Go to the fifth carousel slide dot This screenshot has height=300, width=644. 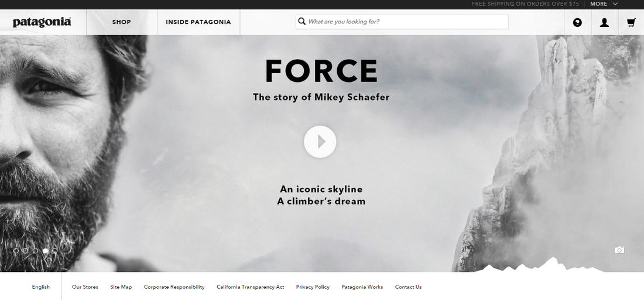point(55,250)
